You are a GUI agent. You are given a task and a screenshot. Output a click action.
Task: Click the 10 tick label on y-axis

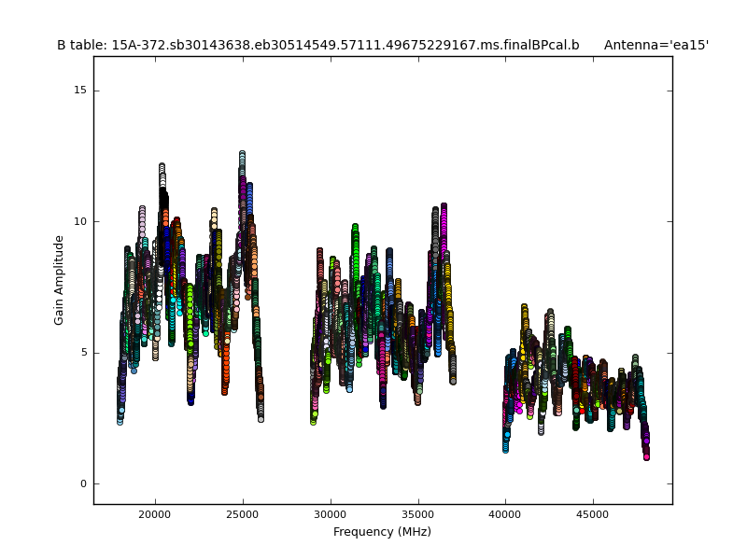79,222
